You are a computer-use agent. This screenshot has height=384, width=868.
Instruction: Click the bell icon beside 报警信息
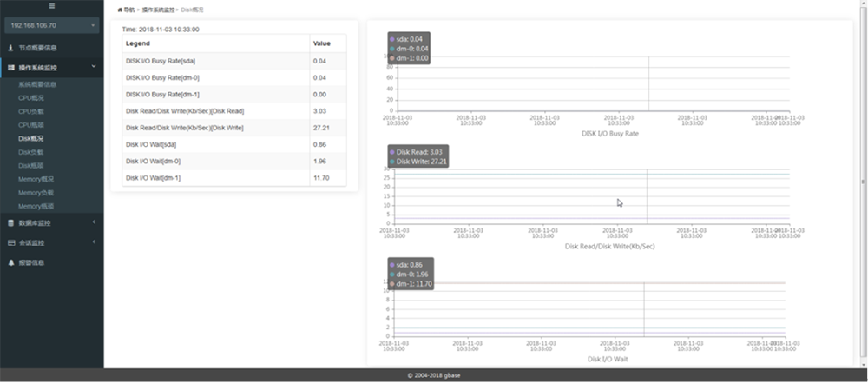pos(11,263)
